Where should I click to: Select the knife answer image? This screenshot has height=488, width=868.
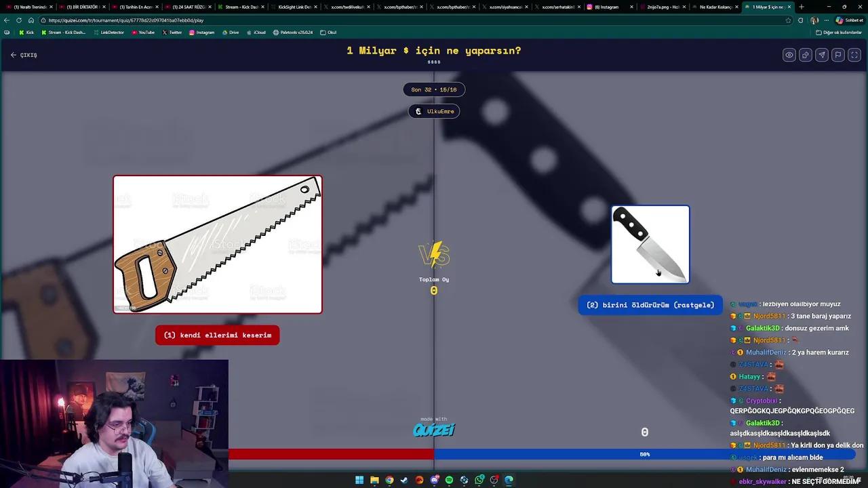point(650,244)
